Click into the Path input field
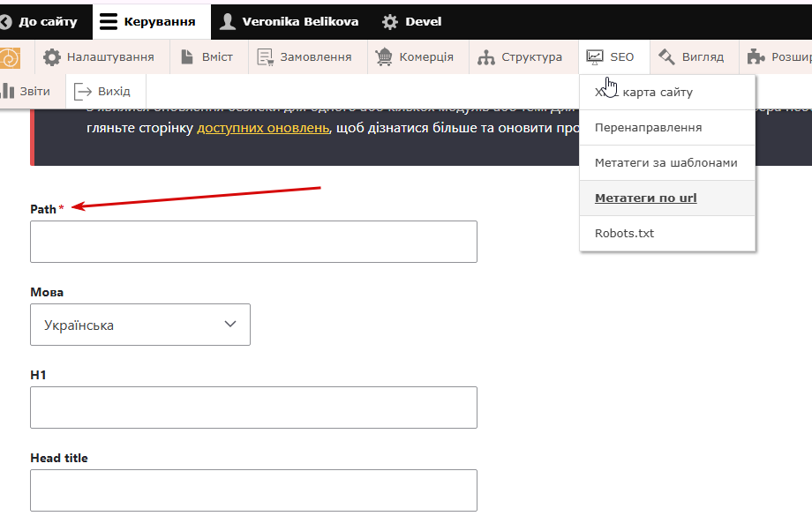The width and height of the screenshot is (812, 516). [253, 242]
